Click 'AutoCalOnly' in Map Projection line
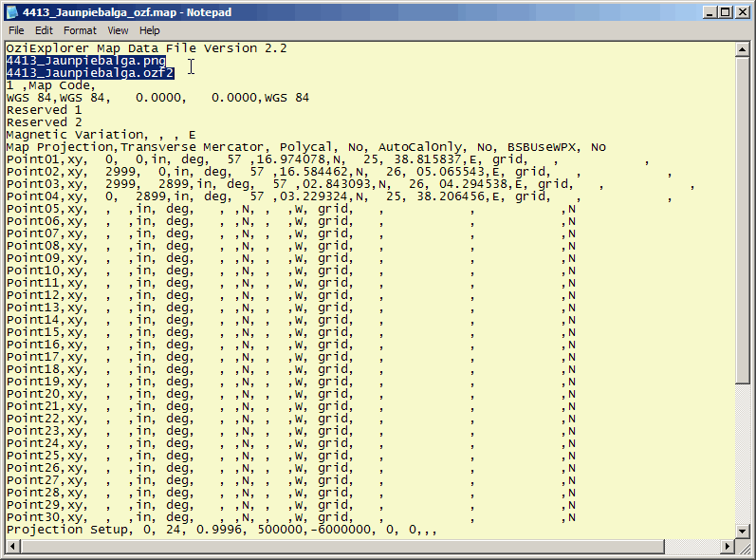The image size is (756, 560). (419, 147)
